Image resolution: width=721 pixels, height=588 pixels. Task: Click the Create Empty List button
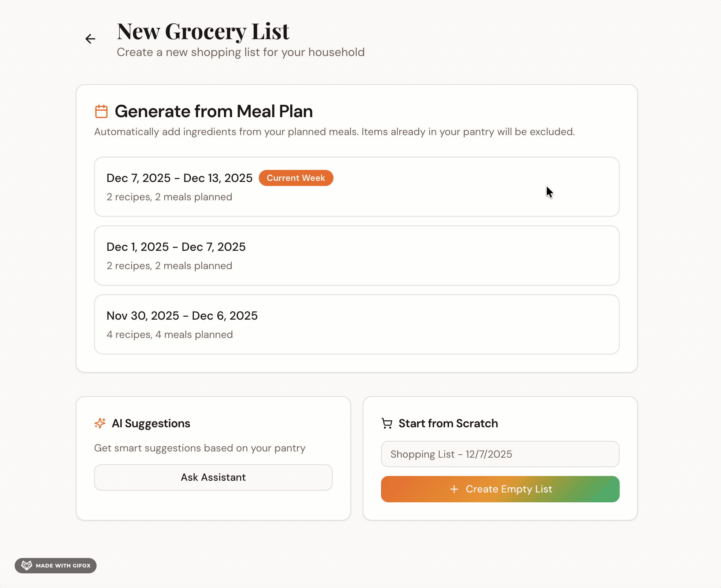500,489
